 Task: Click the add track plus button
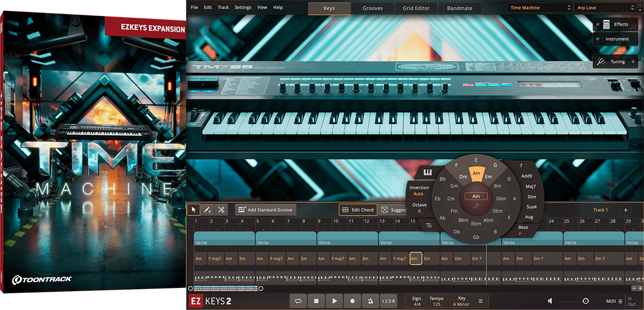626,210
